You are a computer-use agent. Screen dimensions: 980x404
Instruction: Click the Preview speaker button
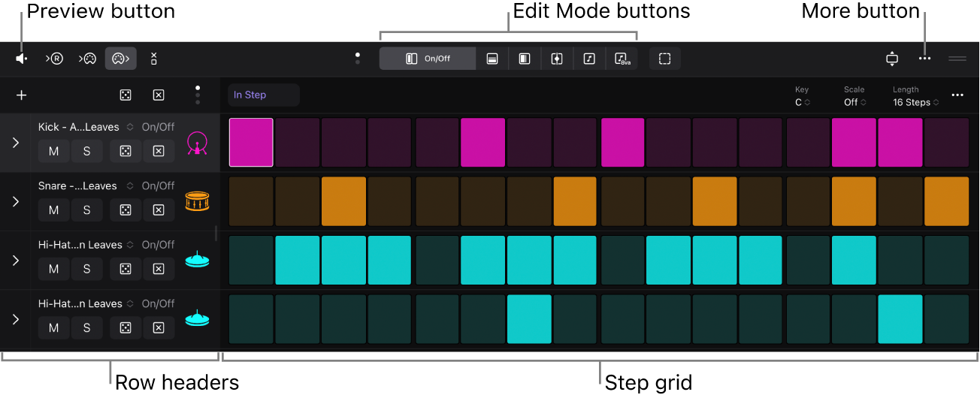pos(22,59)
